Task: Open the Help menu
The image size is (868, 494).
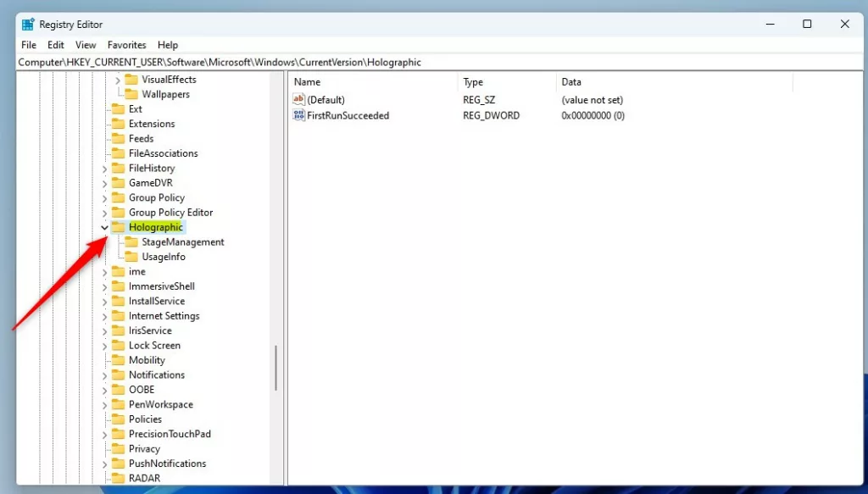Action: 168,45
